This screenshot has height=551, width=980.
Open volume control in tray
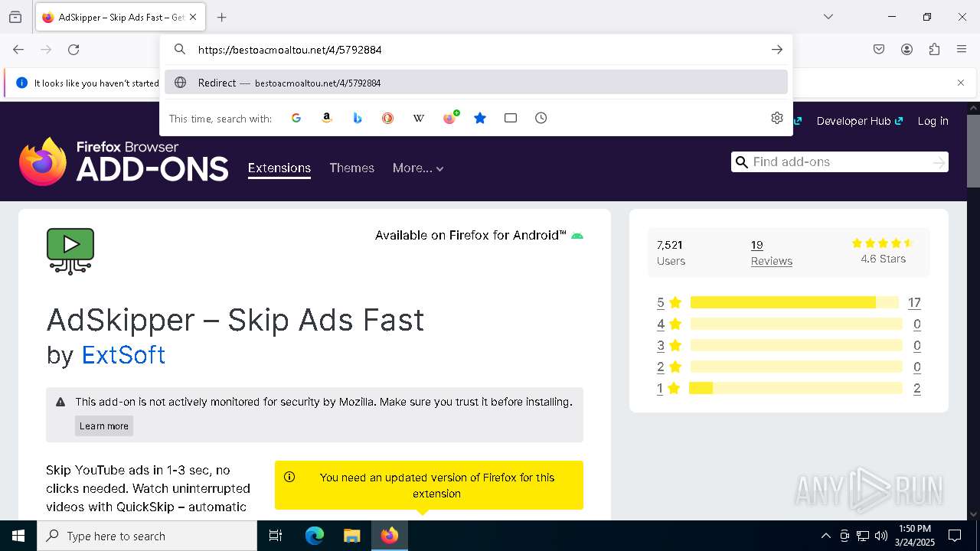coord(881,536)
